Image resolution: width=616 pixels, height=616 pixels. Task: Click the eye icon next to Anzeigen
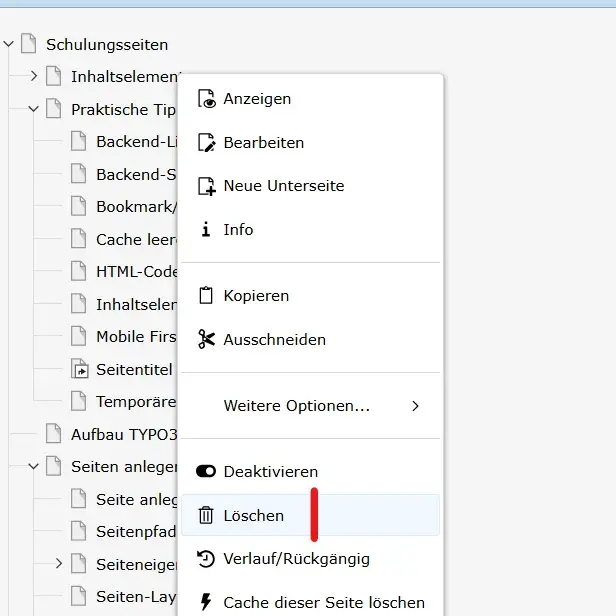tap(206, 99)
